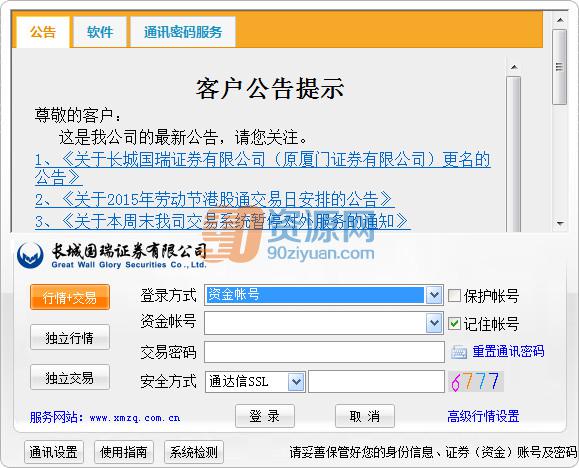Screen dimensions: 579x468
Task: Click the outer scrollbar thumb
Action: 560,67
